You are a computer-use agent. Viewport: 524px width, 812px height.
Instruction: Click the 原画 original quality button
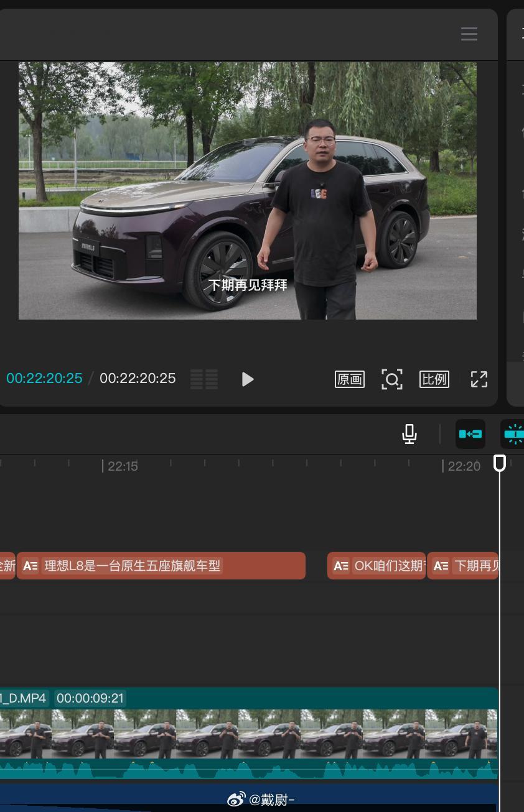click(x=350, y=379)
